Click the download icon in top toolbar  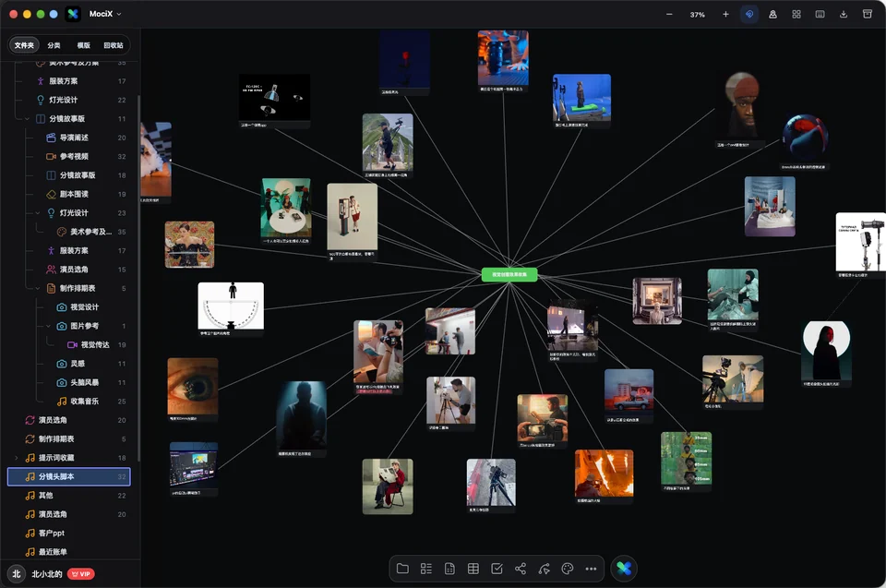[x=843, y=14]
